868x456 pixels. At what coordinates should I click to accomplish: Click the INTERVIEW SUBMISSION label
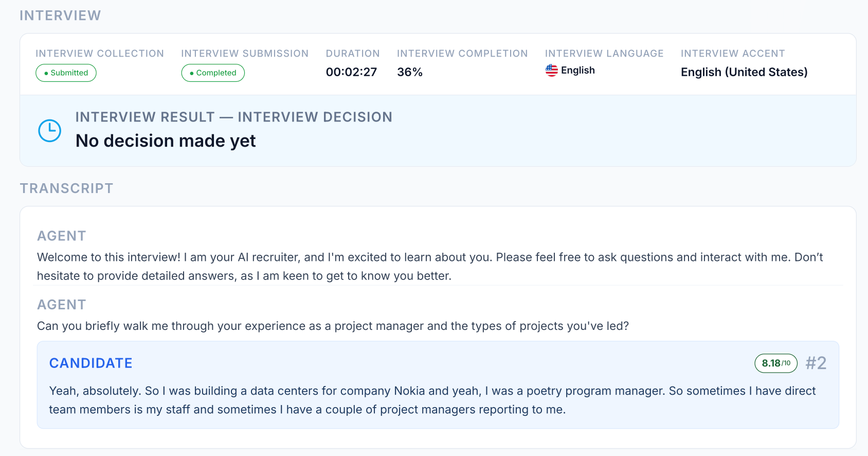[x=245, y=54]
